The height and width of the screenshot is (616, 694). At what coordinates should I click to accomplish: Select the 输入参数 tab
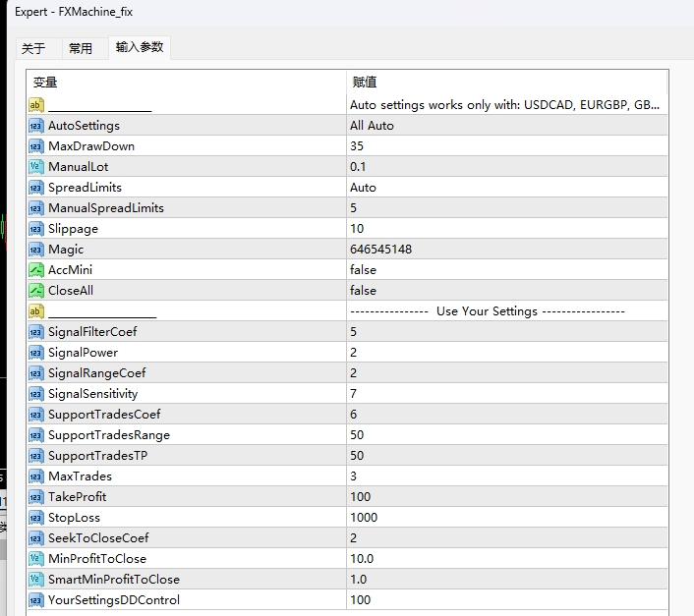[140, 47]
